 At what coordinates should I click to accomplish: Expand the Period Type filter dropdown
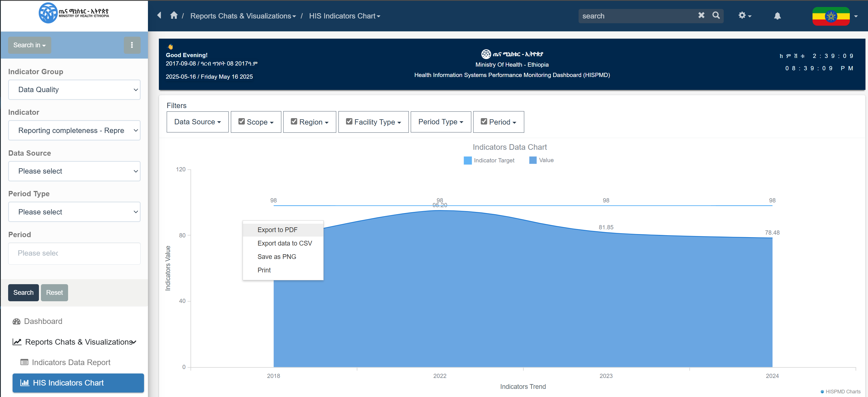[440, 122]
